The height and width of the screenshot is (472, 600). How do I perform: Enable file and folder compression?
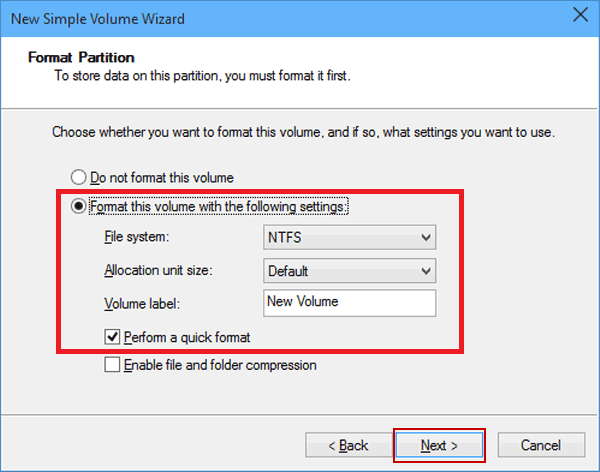(112, 366)
